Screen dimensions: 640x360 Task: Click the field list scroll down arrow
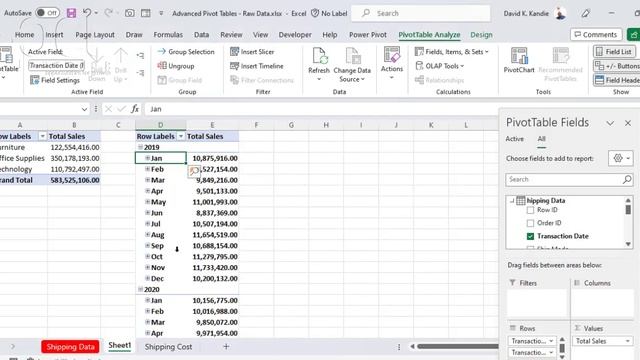[628, 244]
